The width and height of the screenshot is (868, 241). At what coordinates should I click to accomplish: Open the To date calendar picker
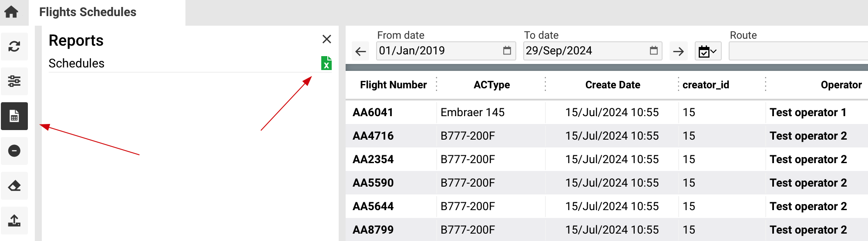click(x=653, y=50)
